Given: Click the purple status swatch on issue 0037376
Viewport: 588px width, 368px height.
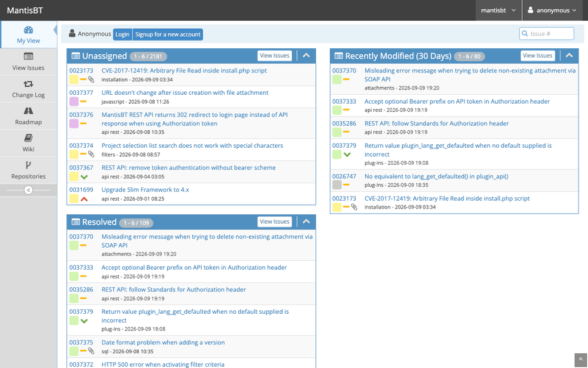Looking at the screenshot, I should pos(74,124).
